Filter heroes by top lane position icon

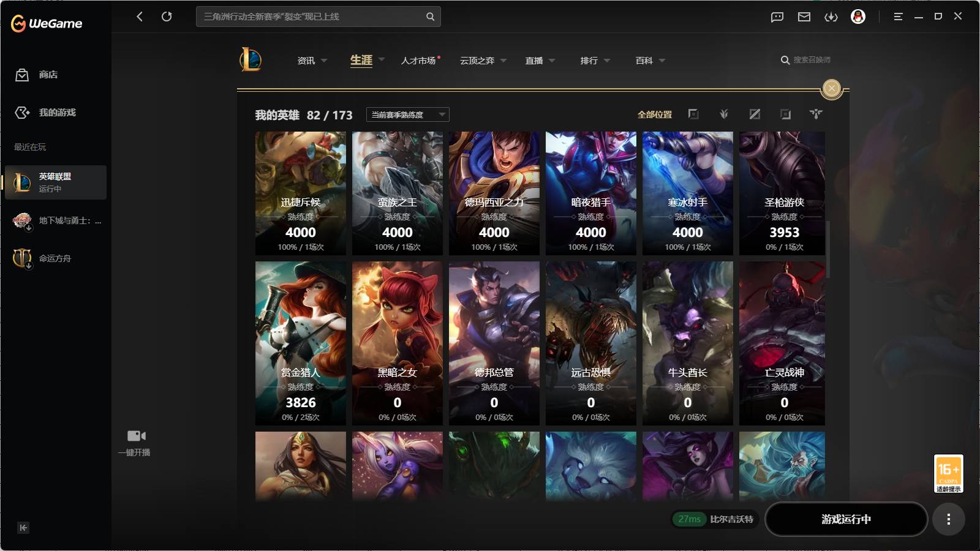[693, 114]
